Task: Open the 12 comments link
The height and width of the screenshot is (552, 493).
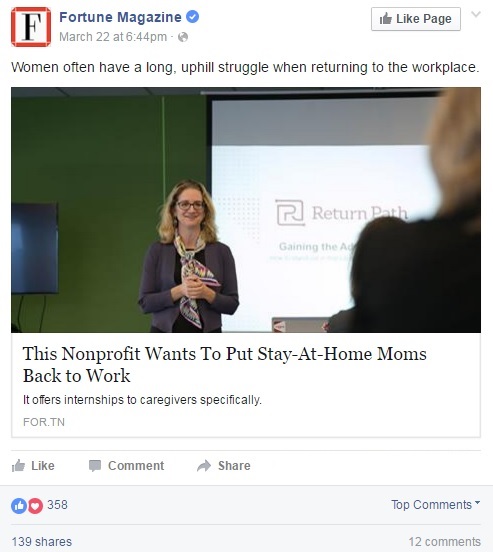Action: pyautogui.click(x=444, y=542)
